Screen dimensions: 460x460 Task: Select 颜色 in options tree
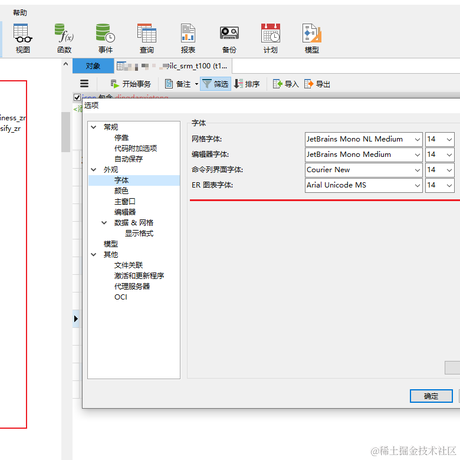[x=121, y=191]
